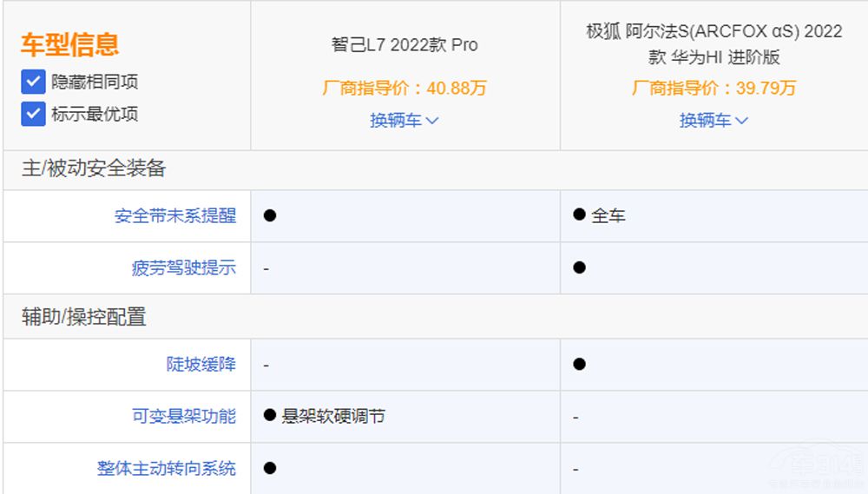Click the 疲劳驾驶提示 link
The image size is (868, 494).
tap(184, 268)
